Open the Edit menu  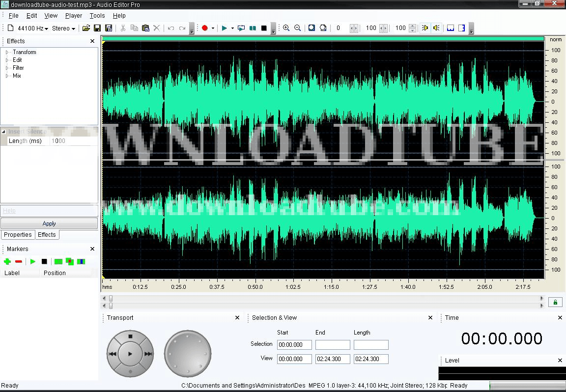32,16
